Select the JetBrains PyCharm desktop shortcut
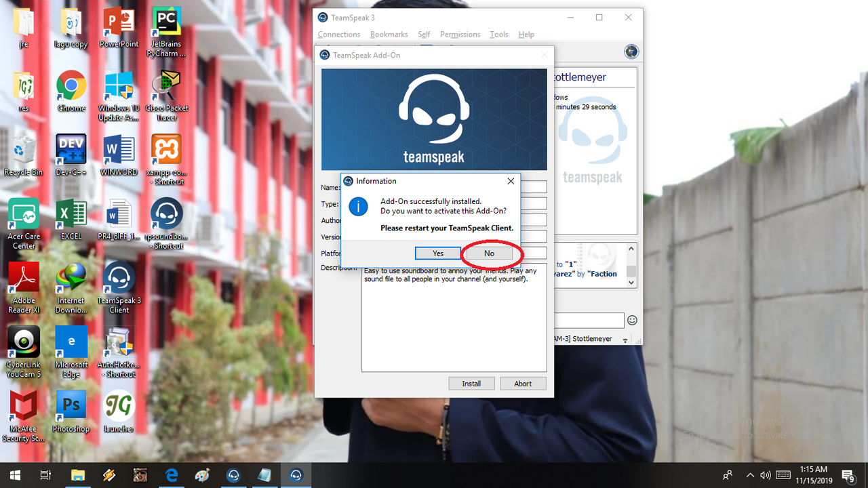Screen dimensions: 868x488 pos(166,33)
